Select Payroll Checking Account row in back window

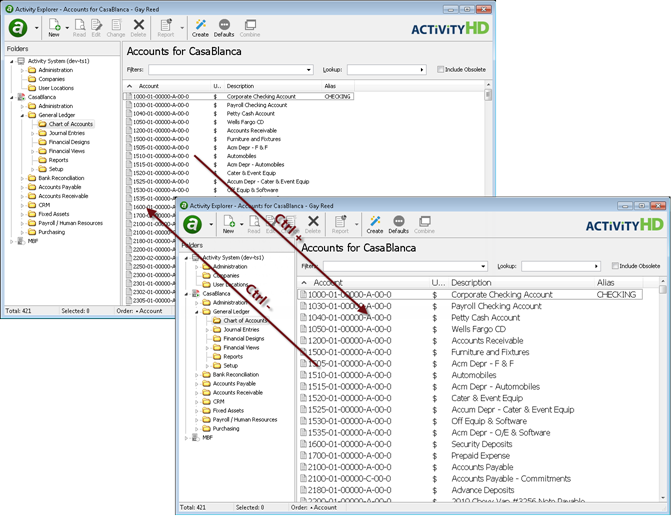tap(239, 105)
